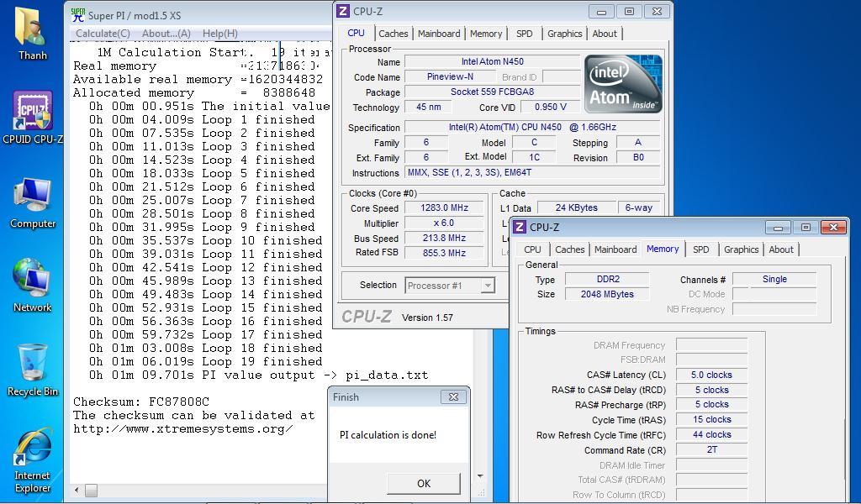Viewport: 861px width, 504px height.
Task: Launch Internet Explorer from the desktop
Action: point(33,459)
